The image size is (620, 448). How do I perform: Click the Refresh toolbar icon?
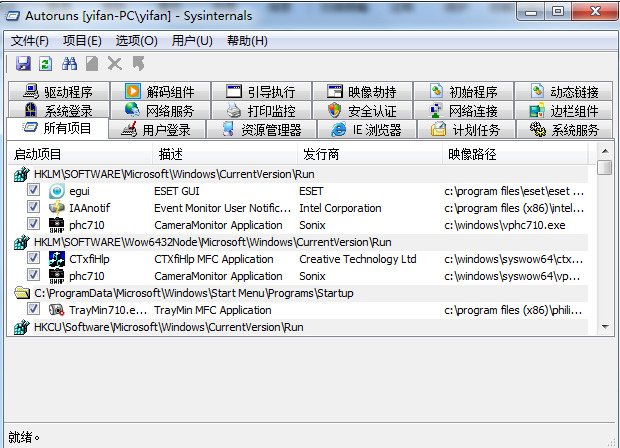point(45,63)
